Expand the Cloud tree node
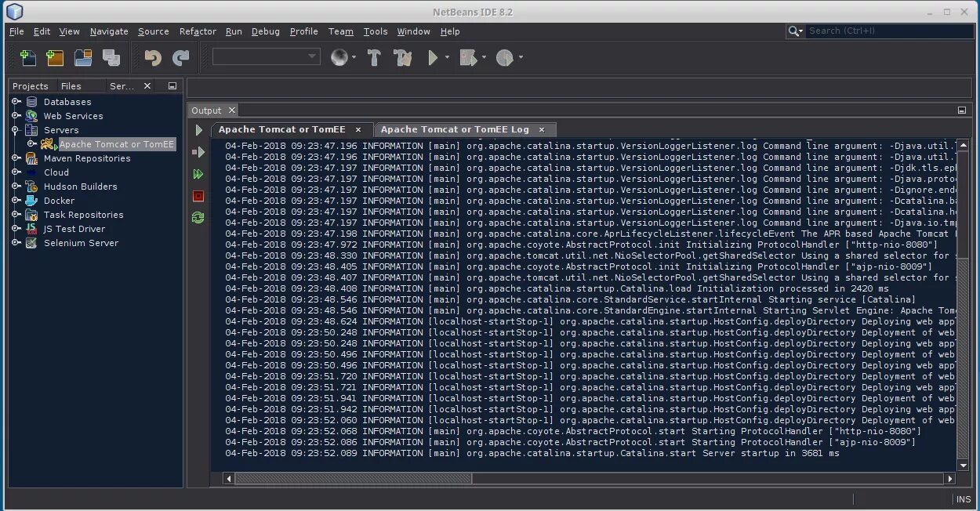This screenshot has height=511, width=980. [x=15, y=172]
